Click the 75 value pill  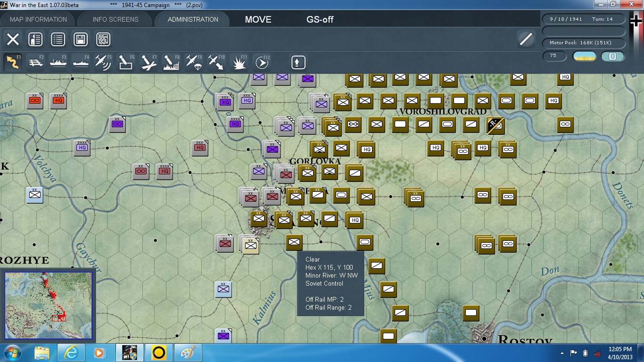click(555, 56)
